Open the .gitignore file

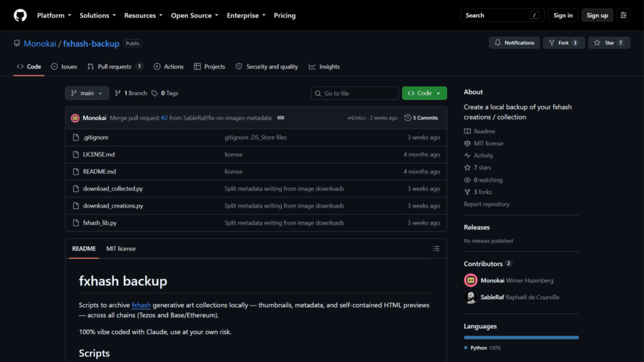(96, 138)
